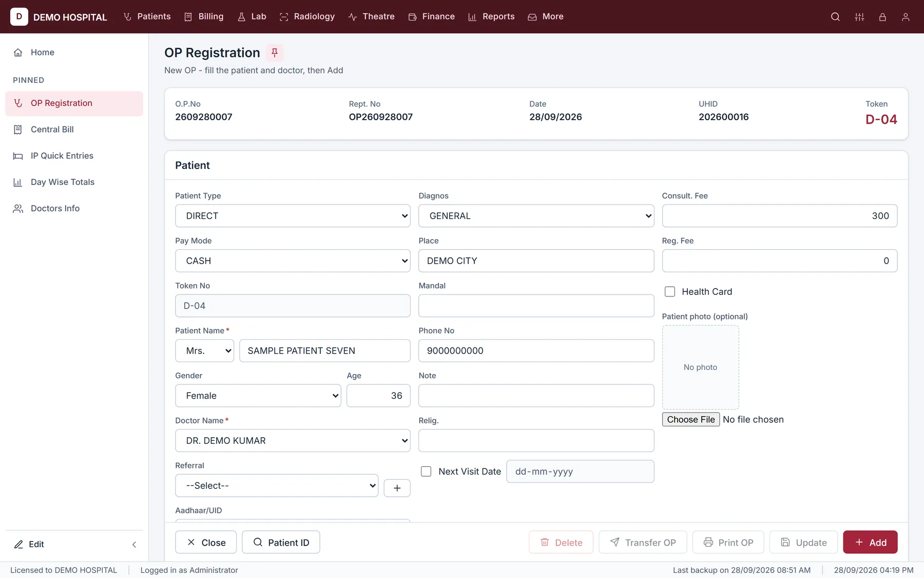Screen dimensions: 924x578
Task: Open the Theatre menu
Action: coord(372,16)
